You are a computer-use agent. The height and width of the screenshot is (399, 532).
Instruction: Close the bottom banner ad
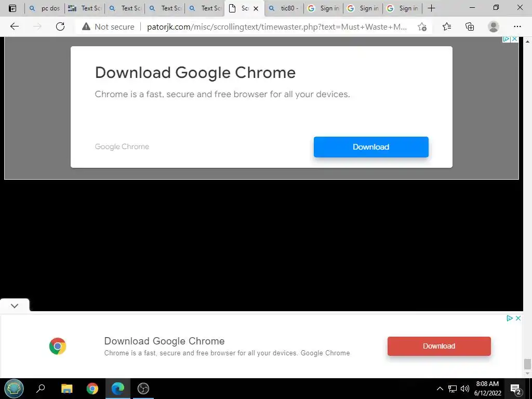pos(518,318)
